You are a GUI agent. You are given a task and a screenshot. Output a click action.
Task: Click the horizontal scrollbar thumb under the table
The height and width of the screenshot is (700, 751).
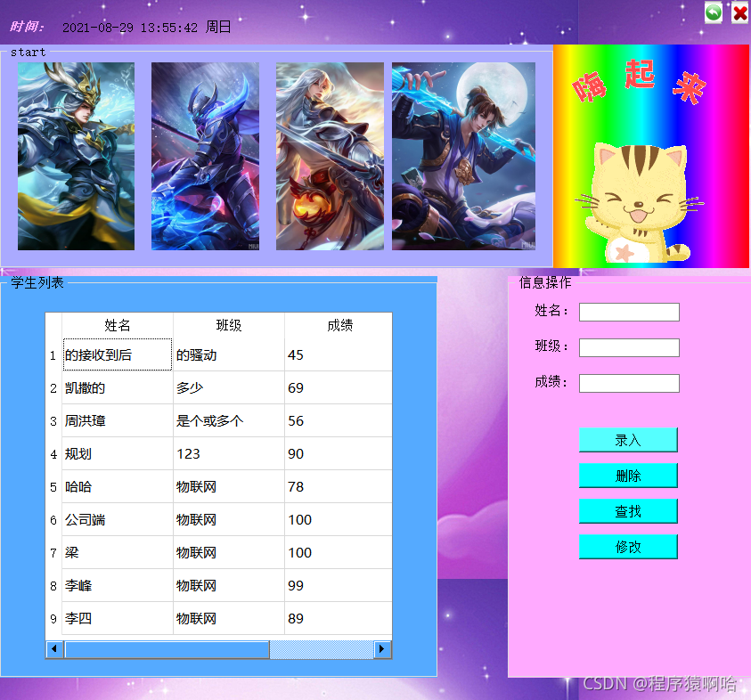167,649
